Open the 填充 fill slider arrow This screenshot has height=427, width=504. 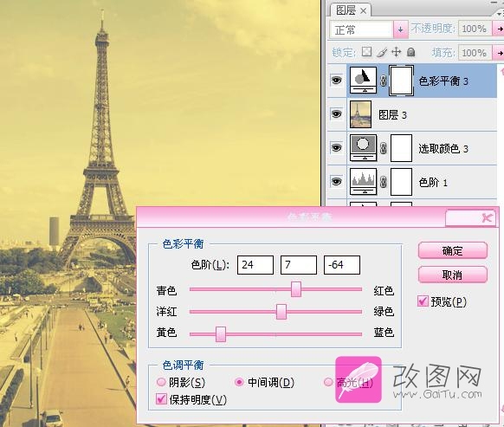499,53
